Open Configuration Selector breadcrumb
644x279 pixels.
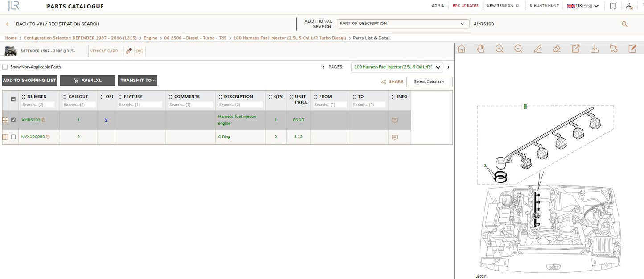click(x=80, y=38)
